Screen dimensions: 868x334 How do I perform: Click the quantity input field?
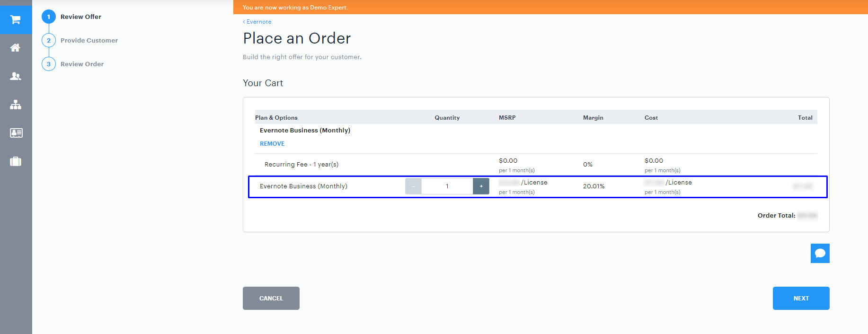click(x=447, y=186)
